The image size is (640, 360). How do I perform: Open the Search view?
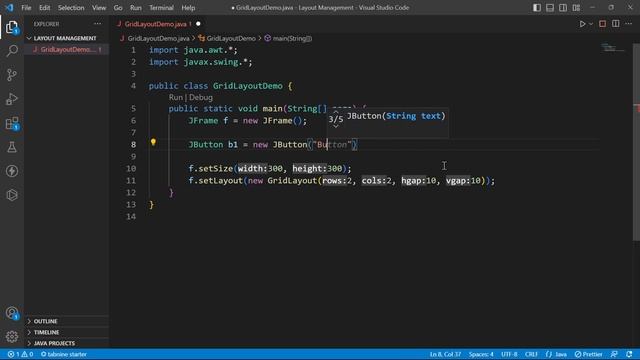(12, 51)
